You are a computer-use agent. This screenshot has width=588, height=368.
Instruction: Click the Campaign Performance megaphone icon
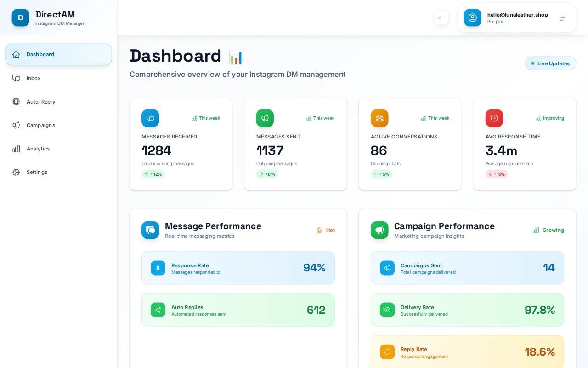379,230
